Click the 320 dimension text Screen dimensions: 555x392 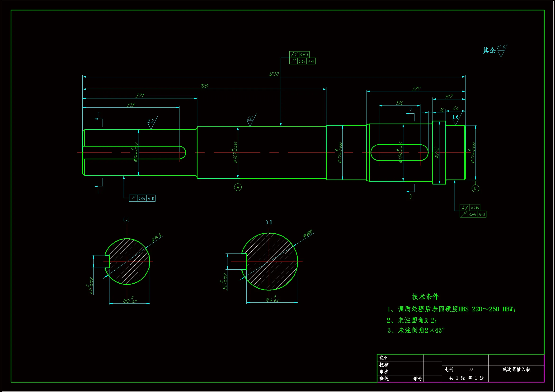pos(416,89)
